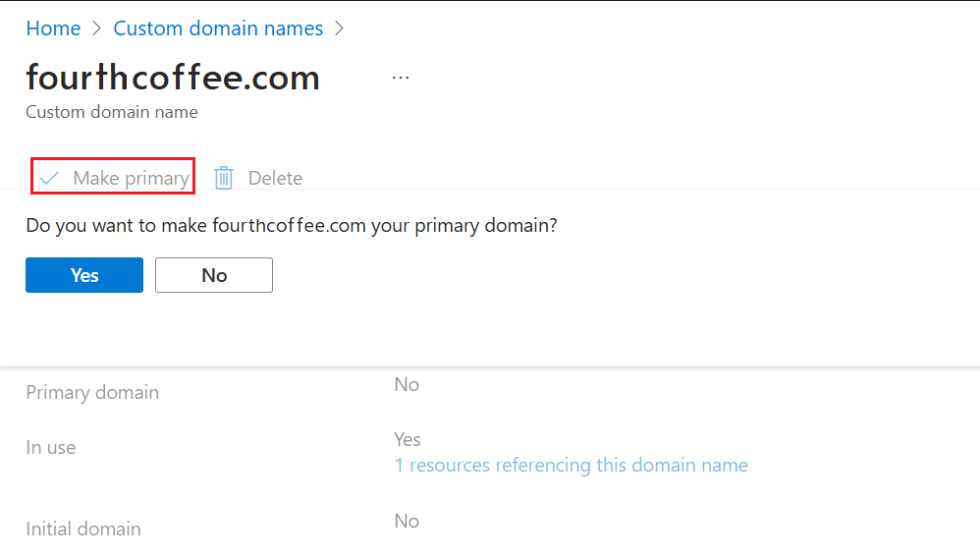Image resolution: width=980 pixels, height=560 pixels.
Task: Click the No value beside Initial domain
Action: [x=407, y=521]
